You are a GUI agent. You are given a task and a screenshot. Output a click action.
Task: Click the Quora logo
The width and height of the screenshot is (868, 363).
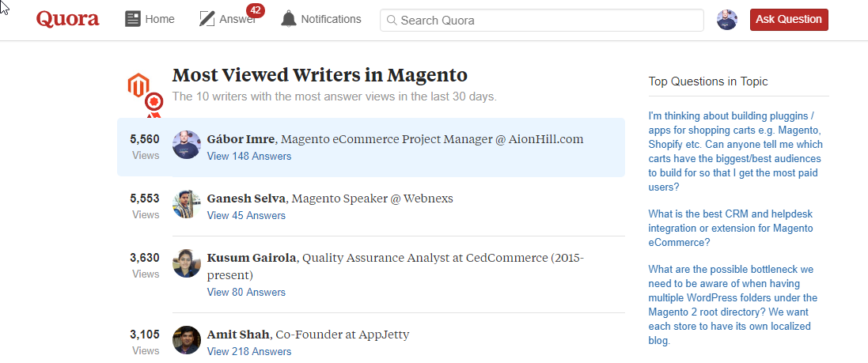coord(67,19)
